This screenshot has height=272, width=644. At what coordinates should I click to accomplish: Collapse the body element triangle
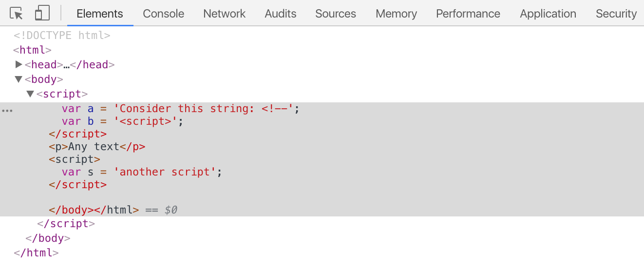pyautogui.click(x=19, y=79)
